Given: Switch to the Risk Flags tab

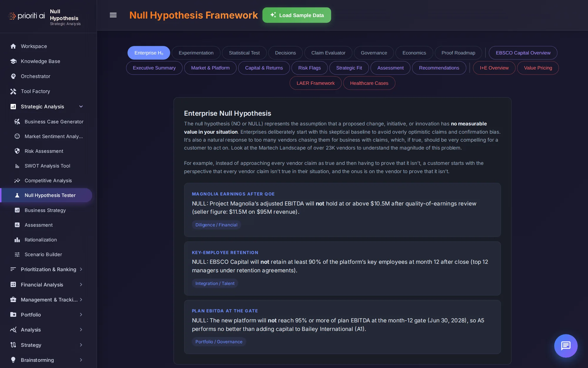Looking at the screenshot, I should click(310, 68).
